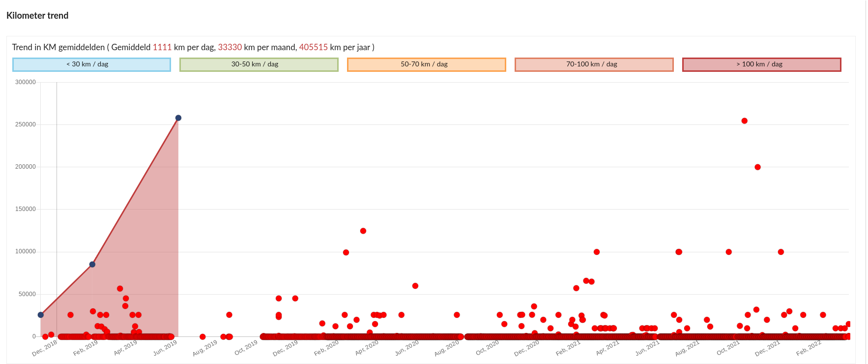Click the 'Kilometer trend' heading
The height and width of the screenshot is (364, 868).
pos(37,16)
